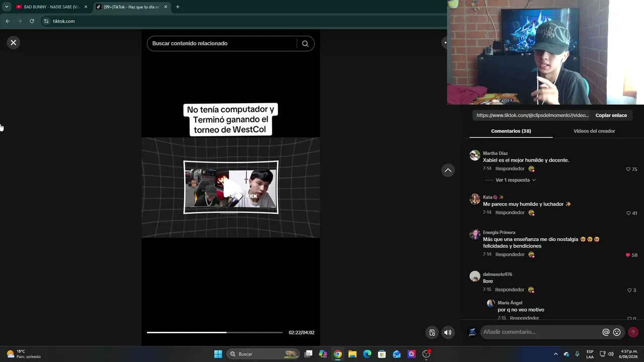The height and width of the screenshot is (362, 644).
Task: Click the sticker reaction icon on dalmasoto976's comment
Action: tap(531, 290)
